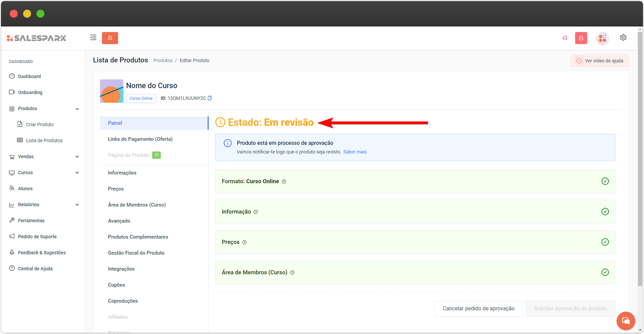Click the orange lock icon button
The width and height of the screenshot is (644, 334).
pos(110,38)
